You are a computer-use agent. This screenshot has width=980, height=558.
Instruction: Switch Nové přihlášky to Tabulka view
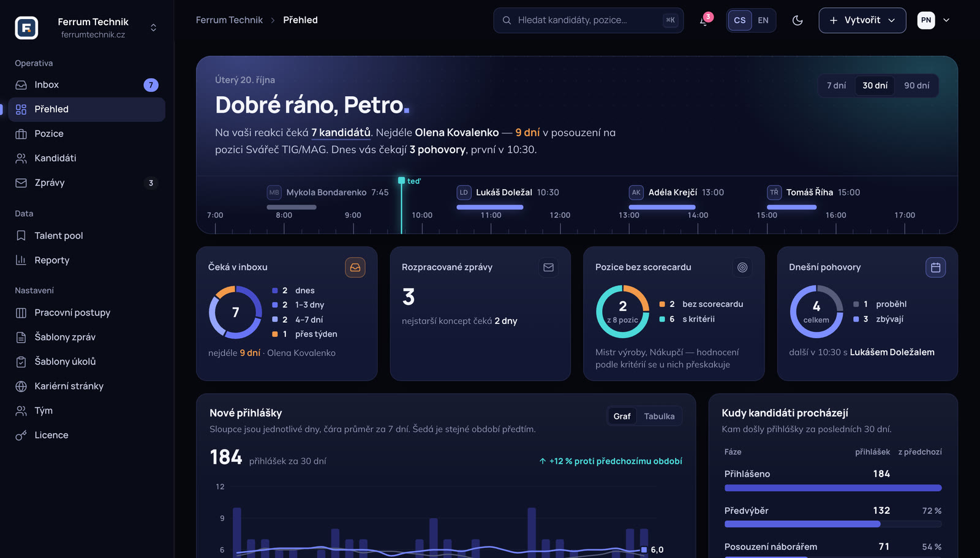coord(659,417)
